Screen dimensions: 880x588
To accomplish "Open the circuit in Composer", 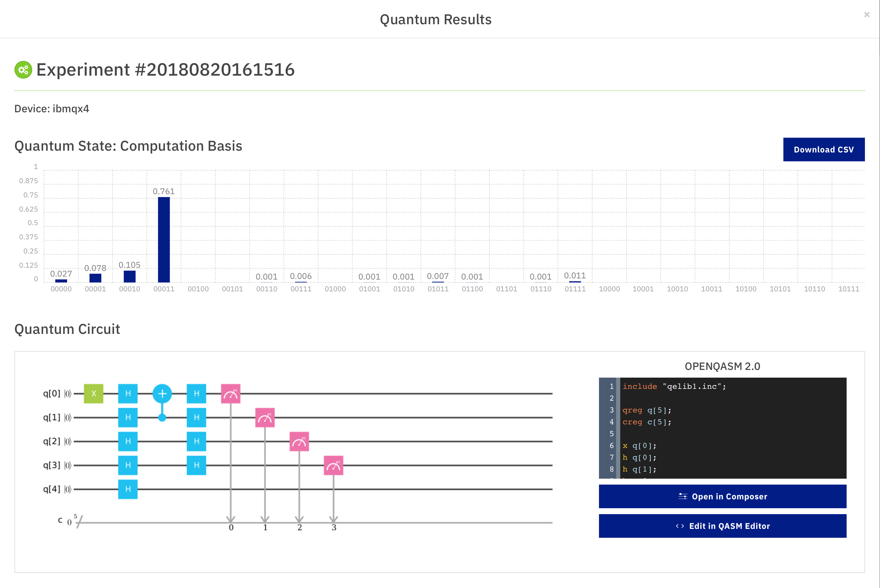I will [722, 496].
